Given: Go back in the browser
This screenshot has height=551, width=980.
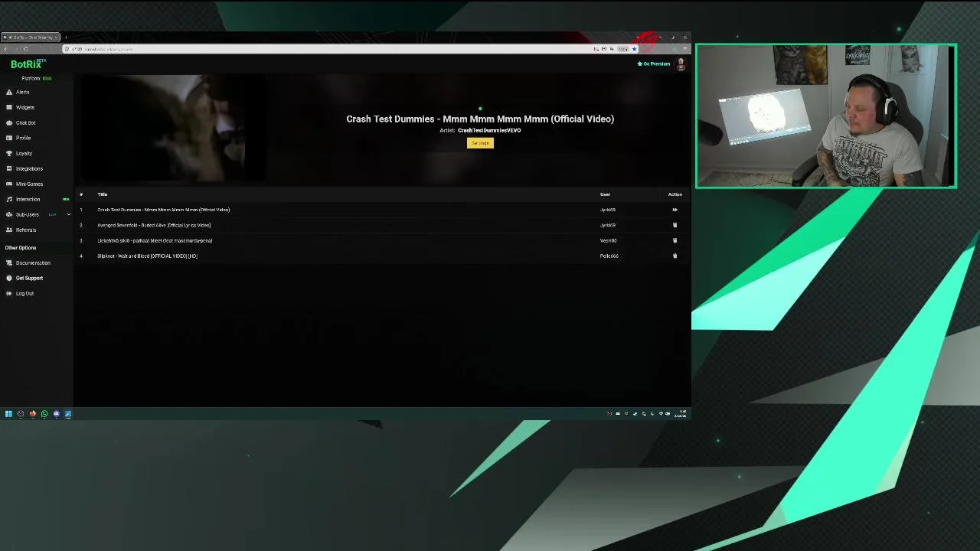Looking at the screenshot, I should click(x=5, y=49).
